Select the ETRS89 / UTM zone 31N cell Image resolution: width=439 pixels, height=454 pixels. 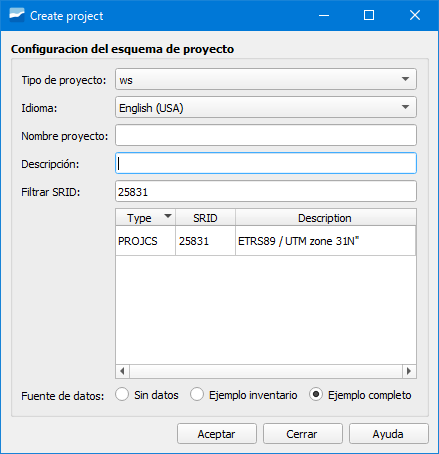(x=325, y=241)
